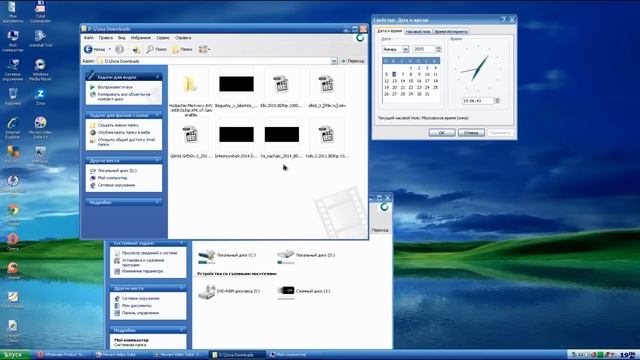This screenshot has height=360, width=640.
Task: Open the Правка menu
Action: 106,38
